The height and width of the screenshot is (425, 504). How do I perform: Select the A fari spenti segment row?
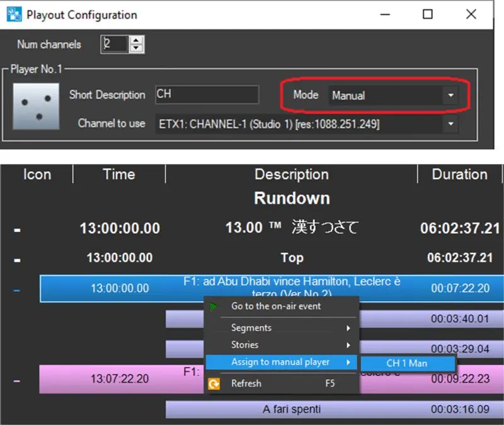[x=291, y=409]
